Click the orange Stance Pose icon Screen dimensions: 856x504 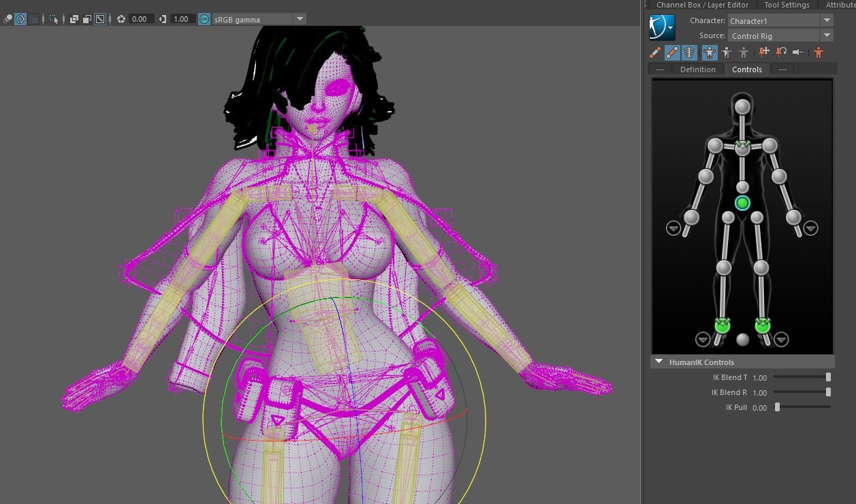pyautogui.click(x=819, y=52)
